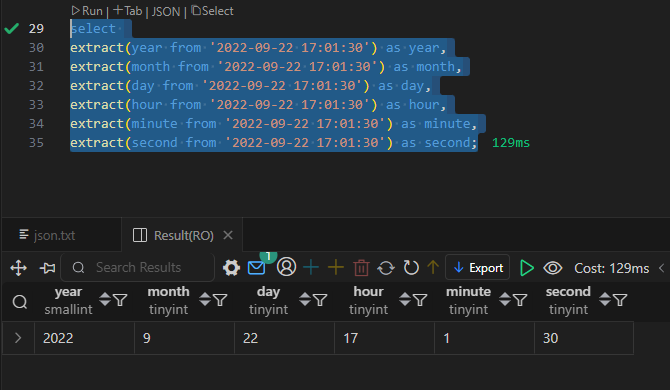Click the move panel cross-arrows icon
The height and width of the screenshot is (390, 670).
pyautogui.click(x=18, y=268)
